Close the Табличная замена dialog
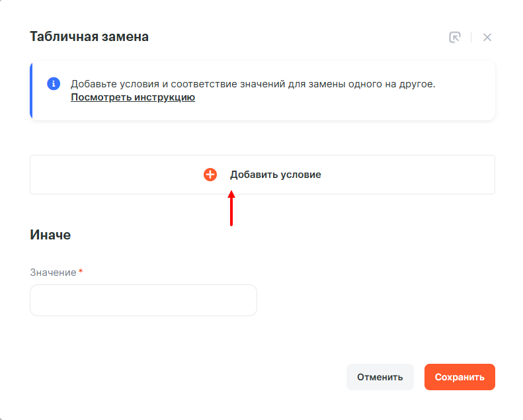523x420 pixels. [x=487, y=37]
